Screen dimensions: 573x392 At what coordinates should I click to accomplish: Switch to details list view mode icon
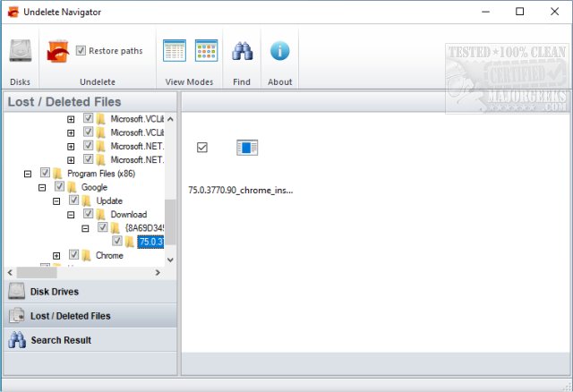pos(175,50)
